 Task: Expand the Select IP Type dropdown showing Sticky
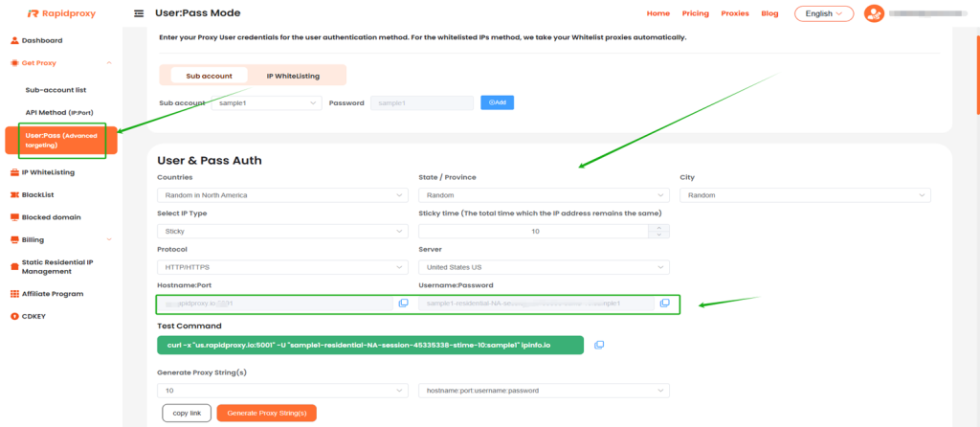coord(282,232)
